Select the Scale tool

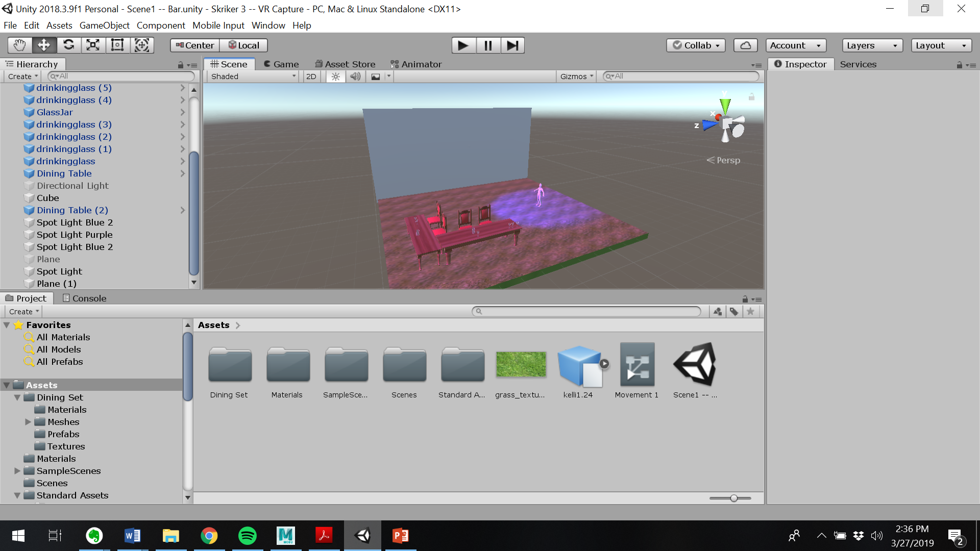pos(93,45)
